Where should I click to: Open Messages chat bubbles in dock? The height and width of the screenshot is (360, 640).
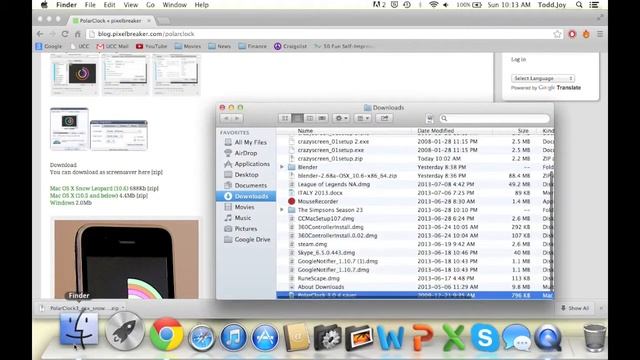(x=516, y=338)
